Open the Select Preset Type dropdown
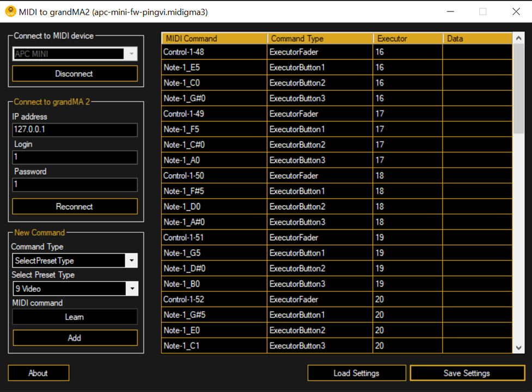The height and width of the screenshot is (392, 532). pos(75,289)
